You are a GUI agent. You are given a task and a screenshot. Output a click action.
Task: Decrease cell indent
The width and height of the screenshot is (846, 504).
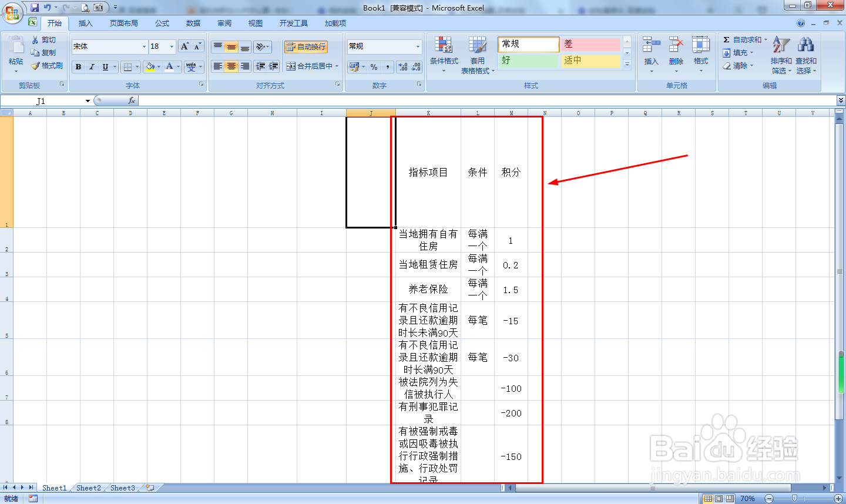click(x=260, y=66)
